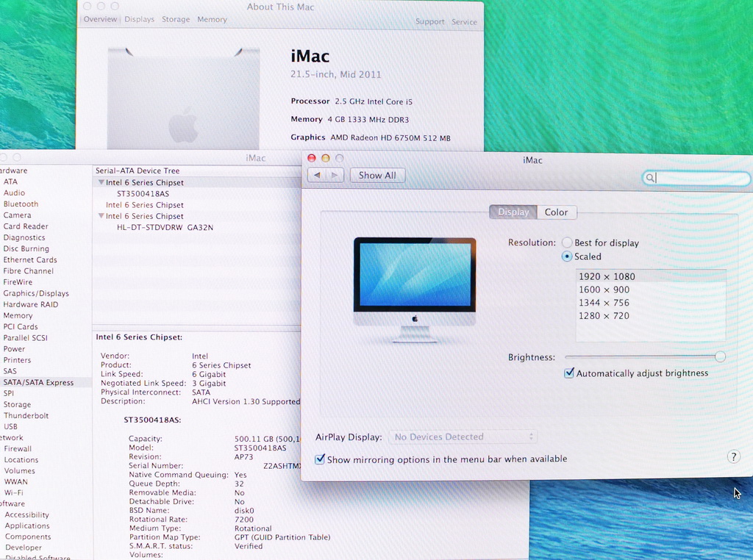753x560 pixels.
Task: Select Bluetooth in the sidebar
Action: (21, 204)
